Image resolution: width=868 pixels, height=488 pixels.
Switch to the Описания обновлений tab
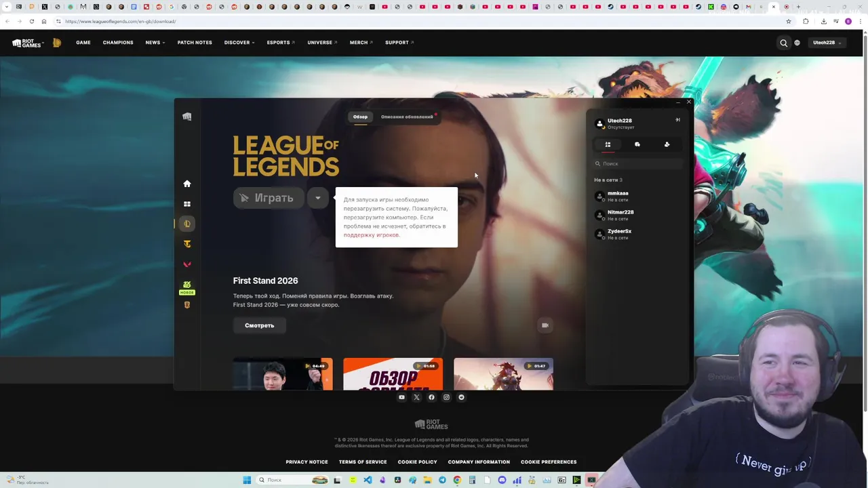[x=407, y=117]
